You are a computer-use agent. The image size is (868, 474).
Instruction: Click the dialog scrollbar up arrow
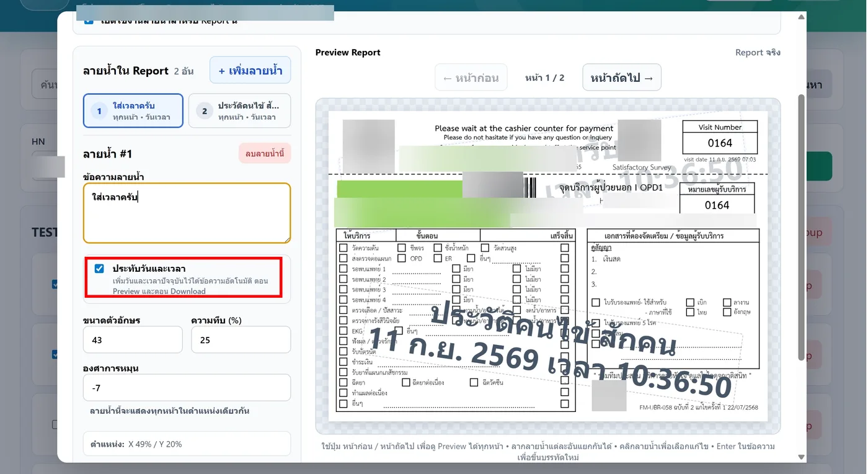[801, 17]
